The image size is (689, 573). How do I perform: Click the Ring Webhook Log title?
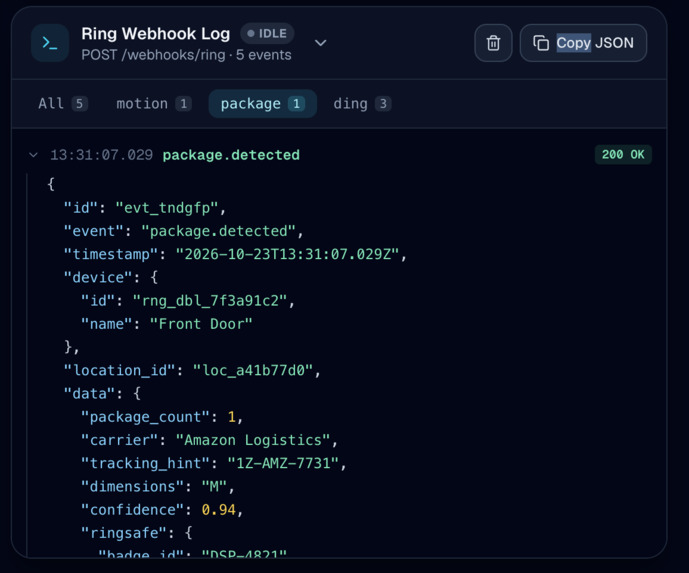coord(156,34)
